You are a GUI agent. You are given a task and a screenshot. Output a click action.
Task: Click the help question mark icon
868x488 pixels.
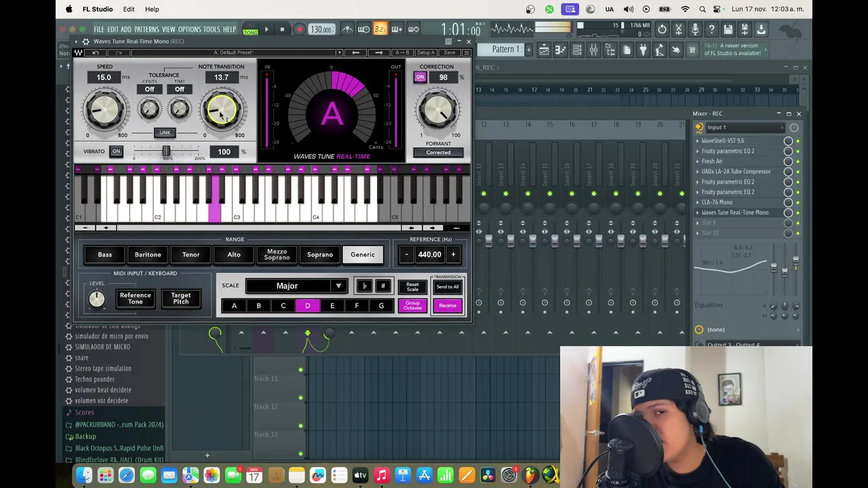point(711,29)
